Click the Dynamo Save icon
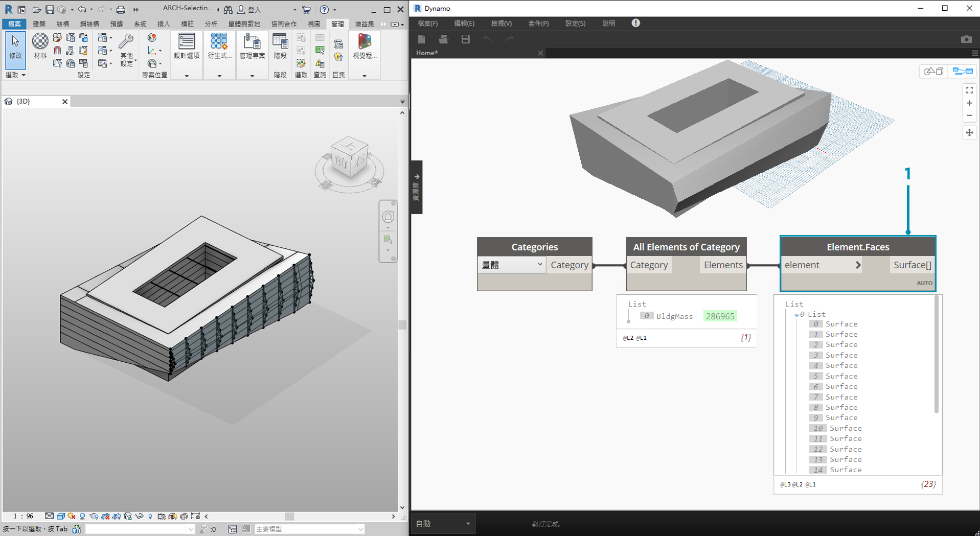This screenshot has width=980, height=536. tap(465, 39)
